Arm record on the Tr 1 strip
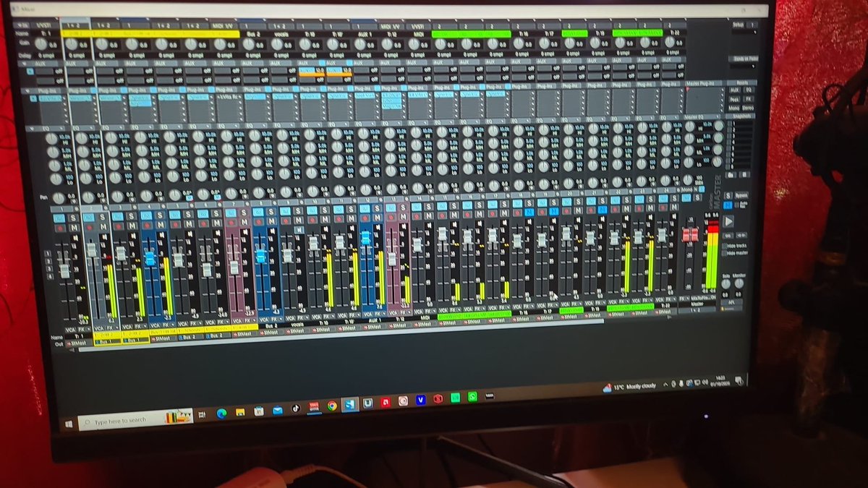The width and height of the screenshot is (868, 488). tap(60, 228)
